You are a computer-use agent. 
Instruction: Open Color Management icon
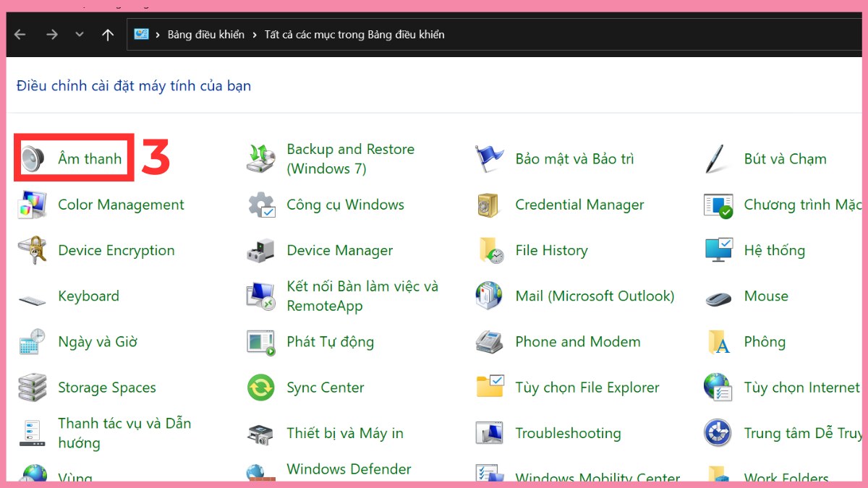32,205
